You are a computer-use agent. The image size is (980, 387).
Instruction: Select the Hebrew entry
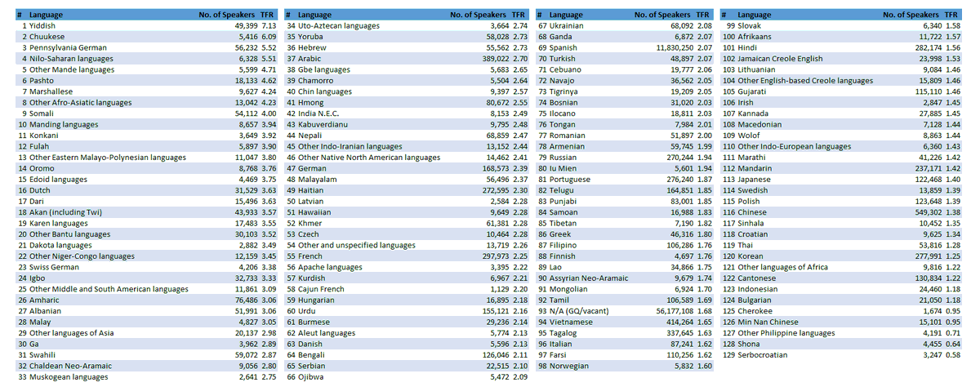coord(313,47)
